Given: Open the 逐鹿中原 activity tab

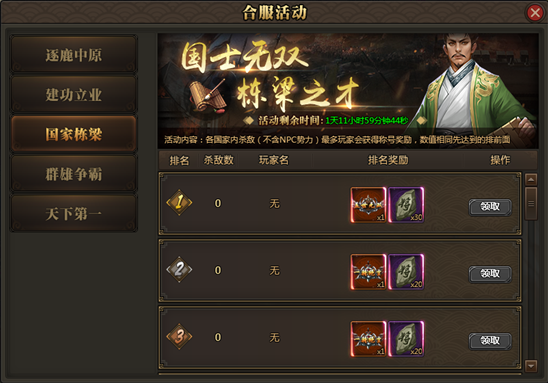Looking at the screenshot, I should [74, 55].
